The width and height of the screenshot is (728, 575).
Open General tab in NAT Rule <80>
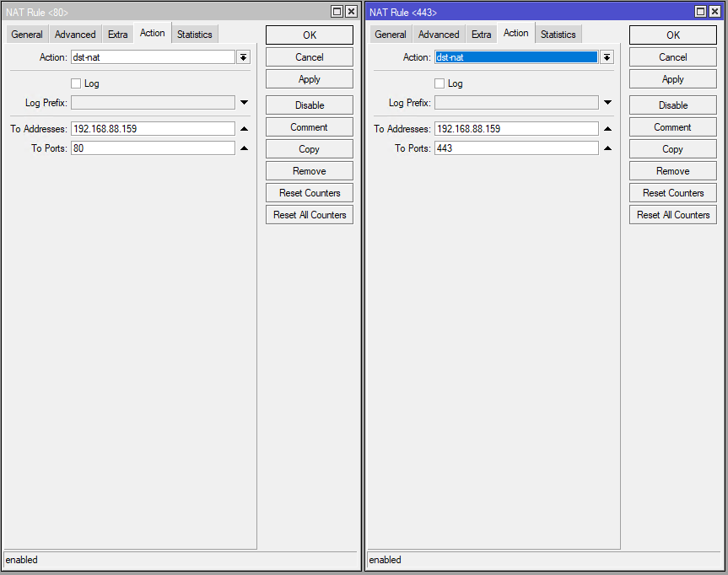point(27,35)
